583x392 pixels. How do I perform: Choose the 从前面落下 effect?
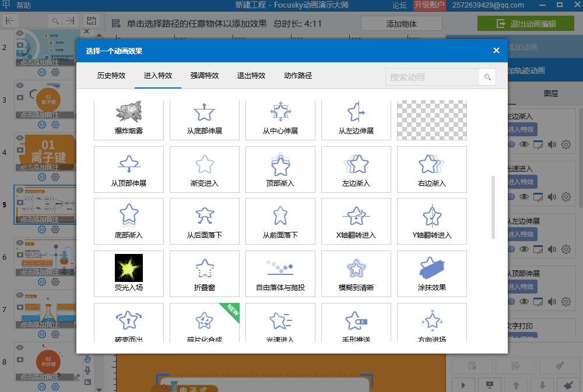point(280,221)
